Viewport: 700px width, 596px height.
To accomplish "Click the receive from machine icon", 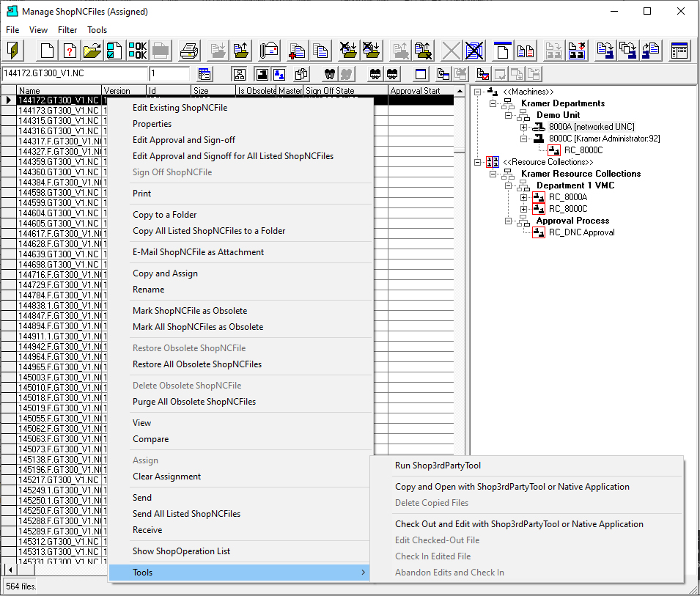I will click(x=651, y=51).
